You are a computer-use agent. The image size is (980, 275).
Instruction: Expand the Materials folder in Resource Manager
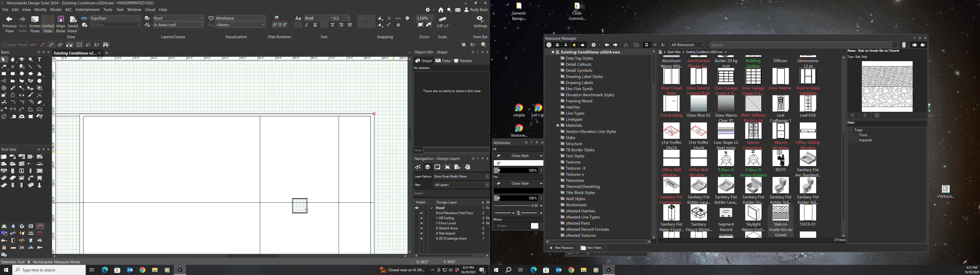click(557, 125)
